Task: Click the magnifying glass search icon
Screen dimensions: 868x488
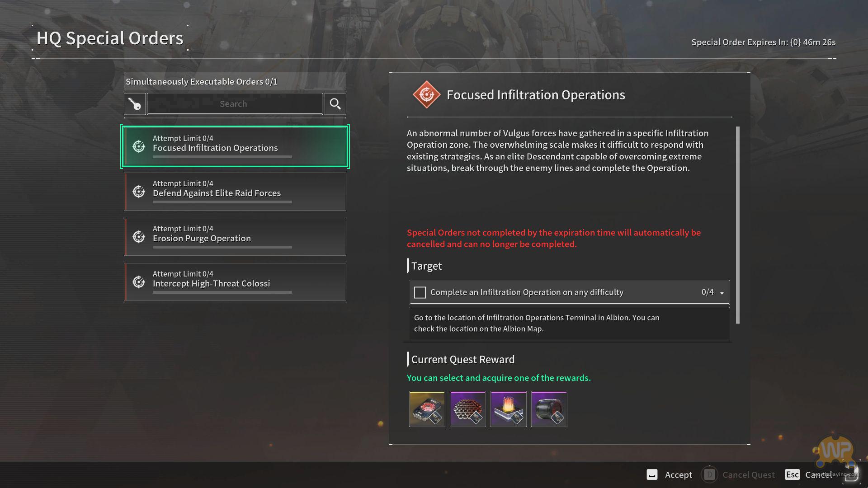Action: point(335,104)
